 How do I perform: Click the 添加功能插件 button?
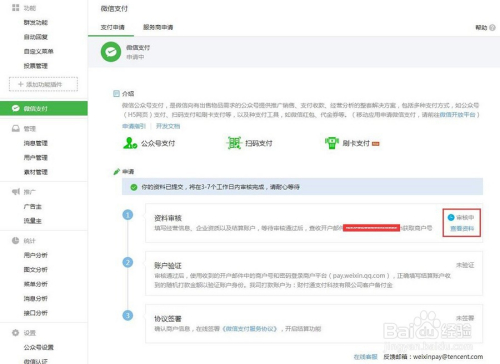tap(43, 84)
